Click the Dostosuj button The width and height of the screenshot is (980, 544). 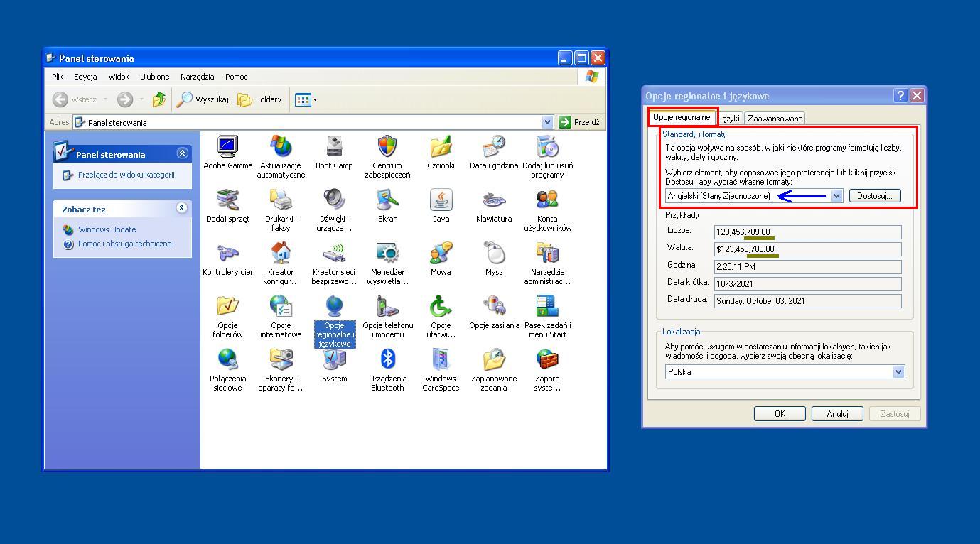[x=875, y=196]
